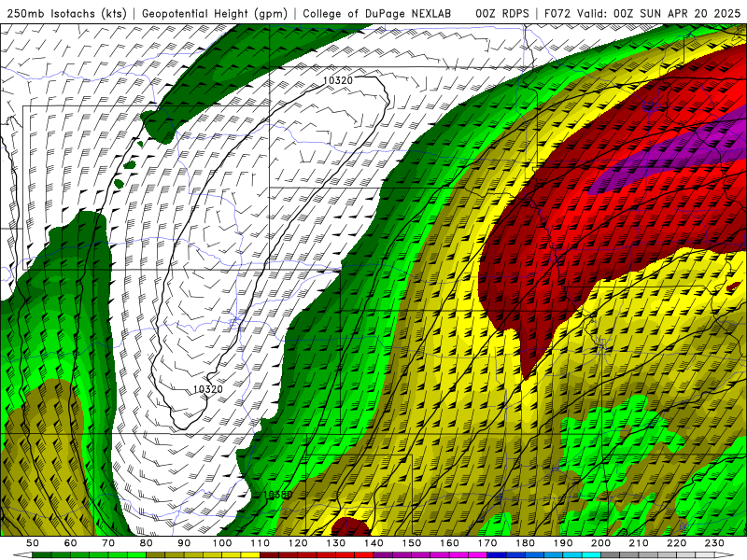Click the 60 value on the color scale

(71, 543)
